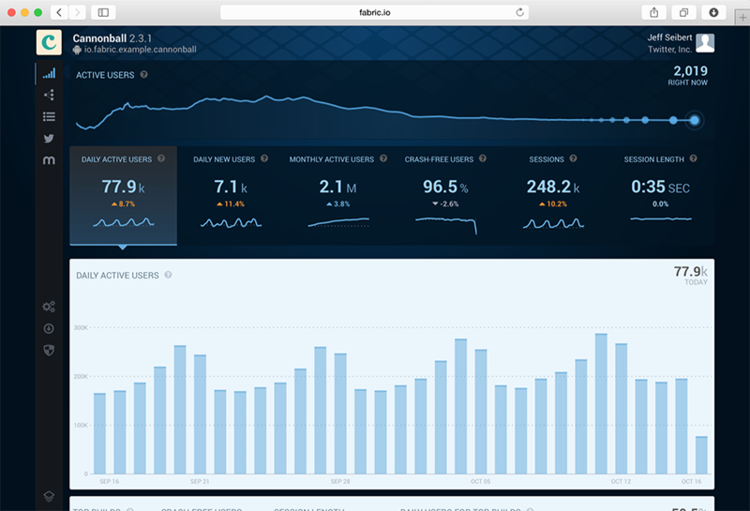
Task: Select the Daily New Users metric tab
Action: pyautogui.click(x=230, y=195)
